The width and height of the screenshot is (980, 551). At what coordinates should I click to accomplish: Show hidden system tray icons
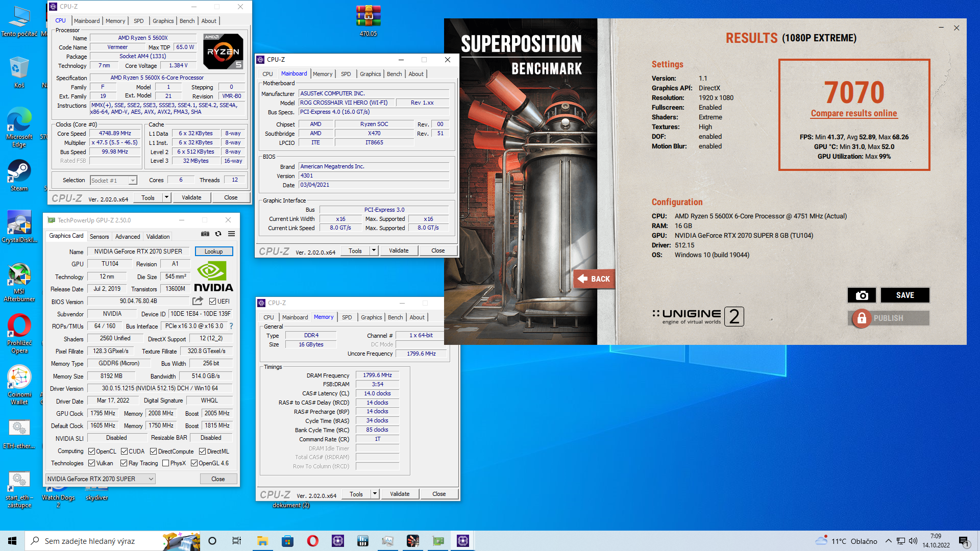(x=889, y=541)
